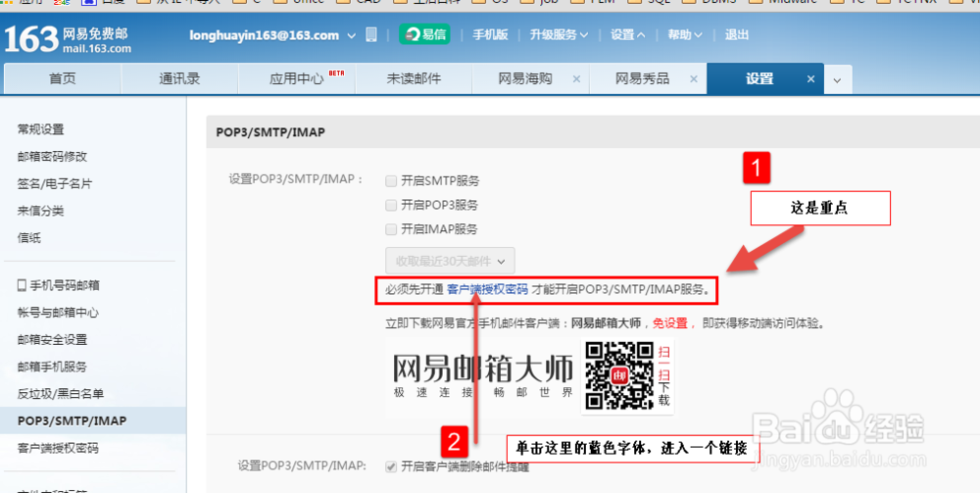Click 退出 to log out
The image size is (980, 493).
tap(736, 35)
